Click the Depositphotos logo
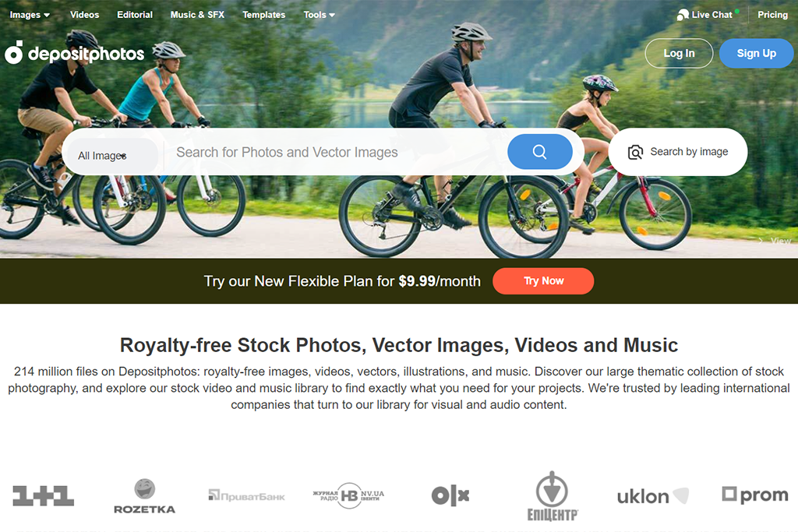The width and height of the screenshot is (798, 532). click(x=75, y=53)
